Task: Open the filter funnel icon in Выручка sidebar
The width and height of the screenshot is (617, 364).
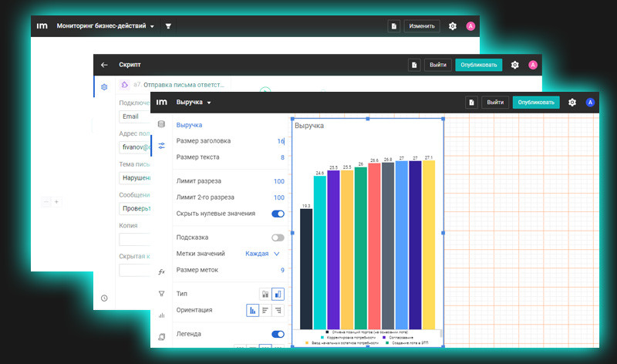Action: (161, 294)
